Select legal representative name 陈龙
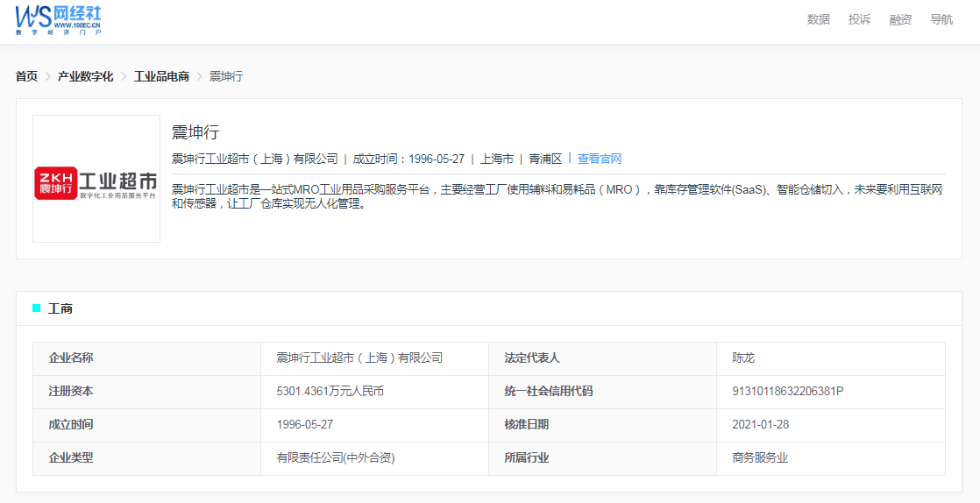The height and width of the screenshot is (503, 980). (x=743, y=358)
